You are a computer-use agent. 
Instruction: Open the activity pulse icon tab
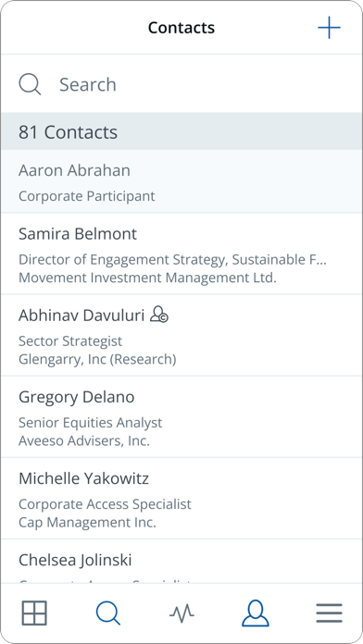click(x=181, y=613)
